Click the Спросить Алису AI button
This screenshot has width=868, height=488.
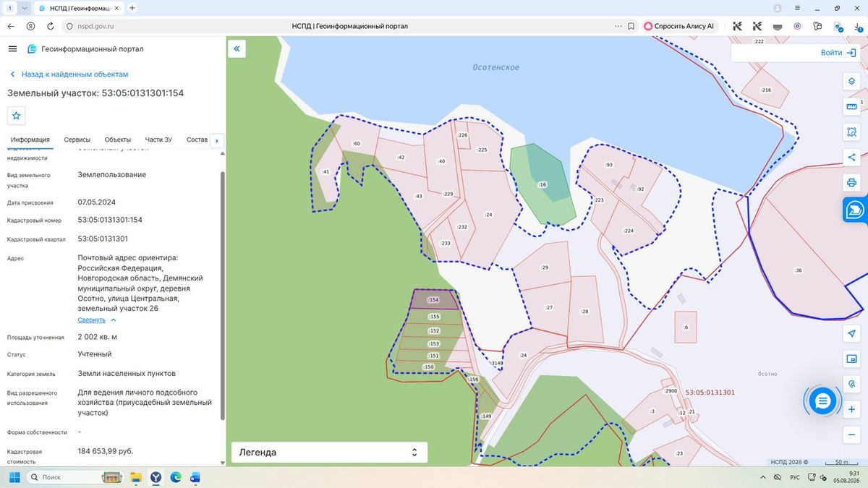(679, 26)
